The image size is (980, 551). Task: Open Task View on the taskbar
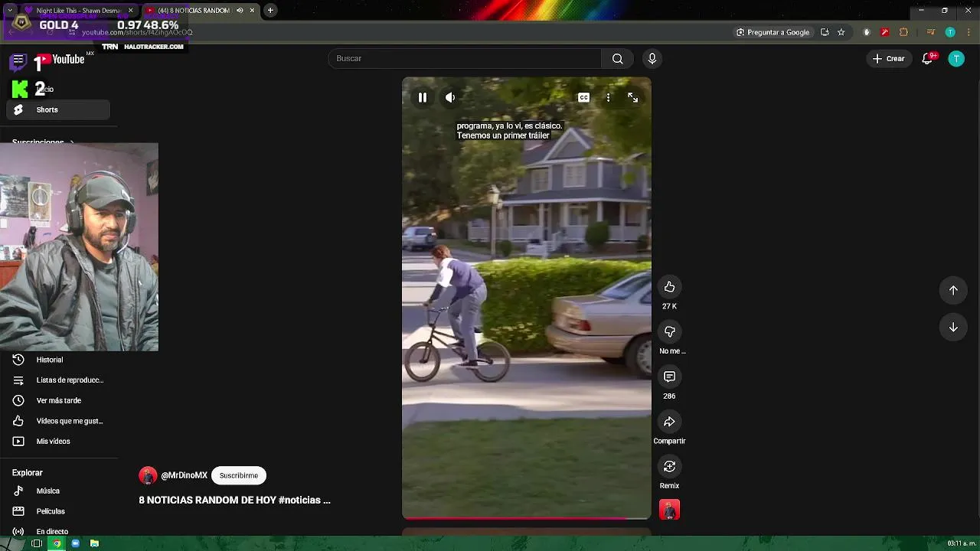pos(36,543)
